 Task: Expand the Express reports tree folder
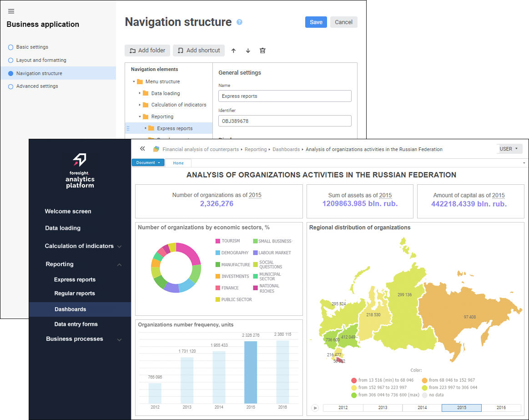click(x=146, y=128)
